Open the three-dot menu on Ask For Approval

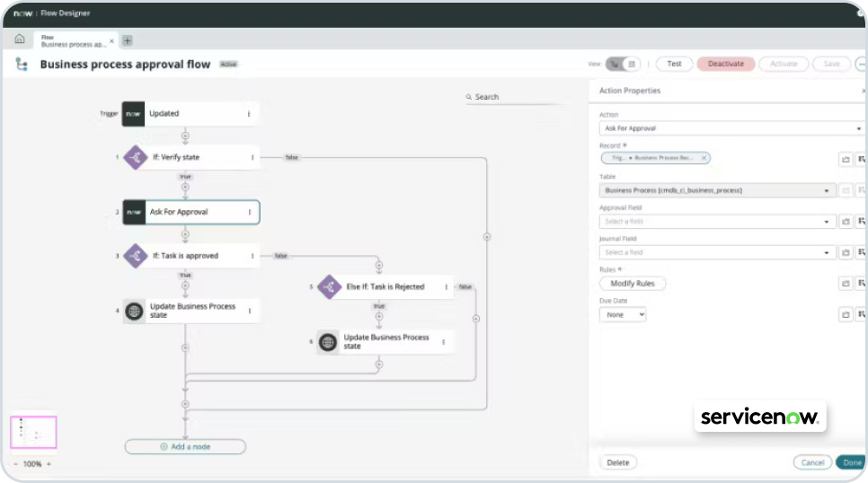tap(250, 212)
